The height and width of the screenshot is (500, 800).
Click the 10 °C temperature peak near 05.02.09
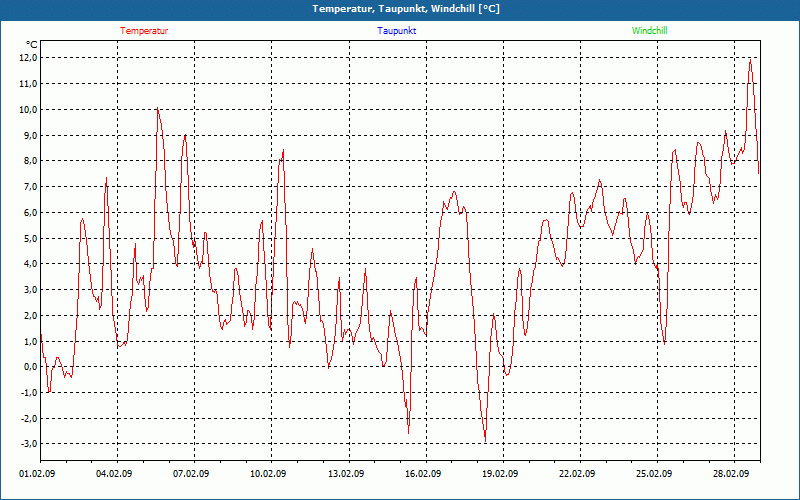click(x=158, y=108)
